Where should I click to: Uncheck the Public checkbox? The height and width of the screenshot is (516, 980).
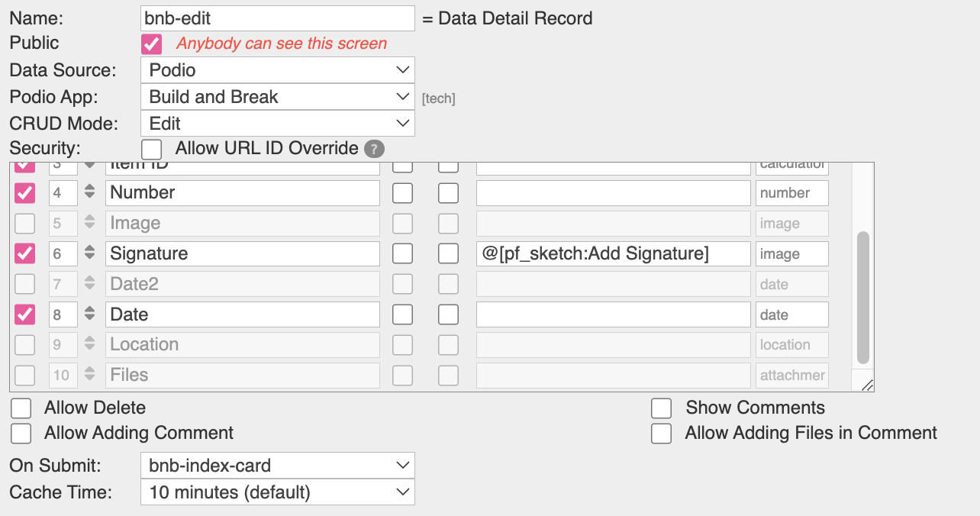click(151, 44)
